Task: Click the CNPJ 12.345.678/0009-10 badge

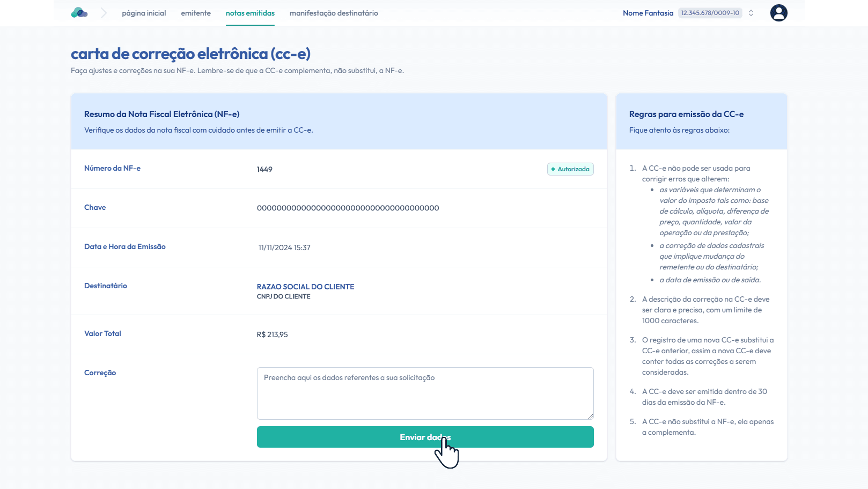Action: [x=710, y=13]
